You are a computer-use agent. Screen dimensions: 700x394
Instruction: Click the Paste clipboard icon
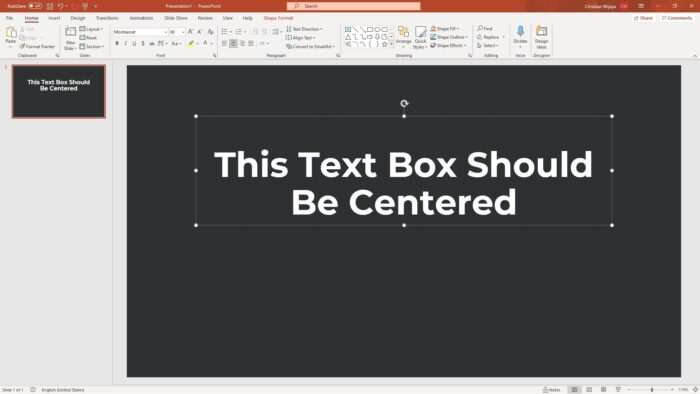(11, 36)
